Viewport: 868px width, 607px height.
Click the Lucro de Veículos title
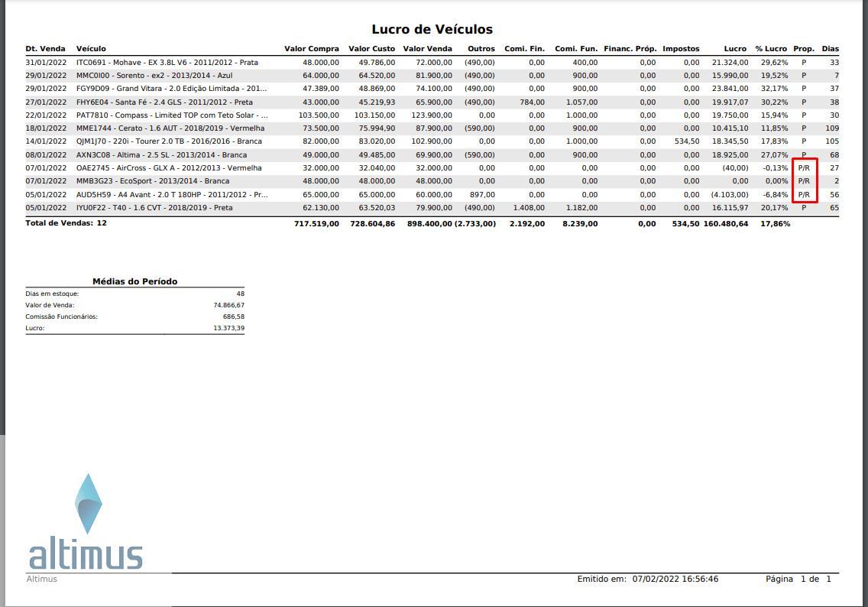[432, 29]
